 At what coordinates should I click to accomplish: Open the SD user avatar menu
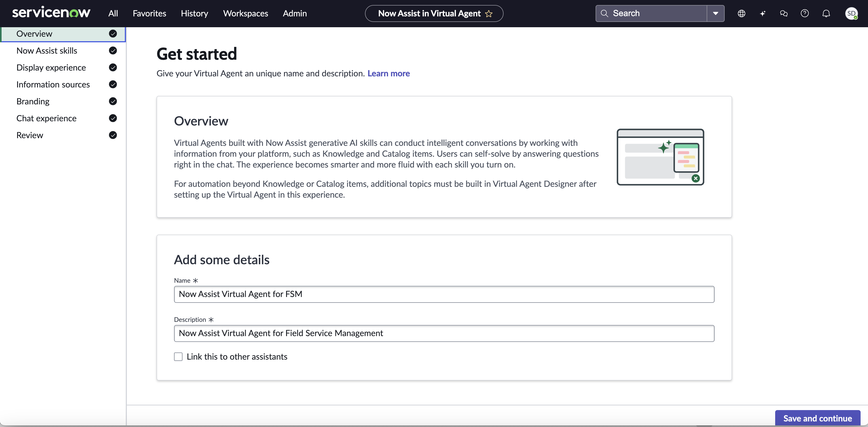[851, 13]
